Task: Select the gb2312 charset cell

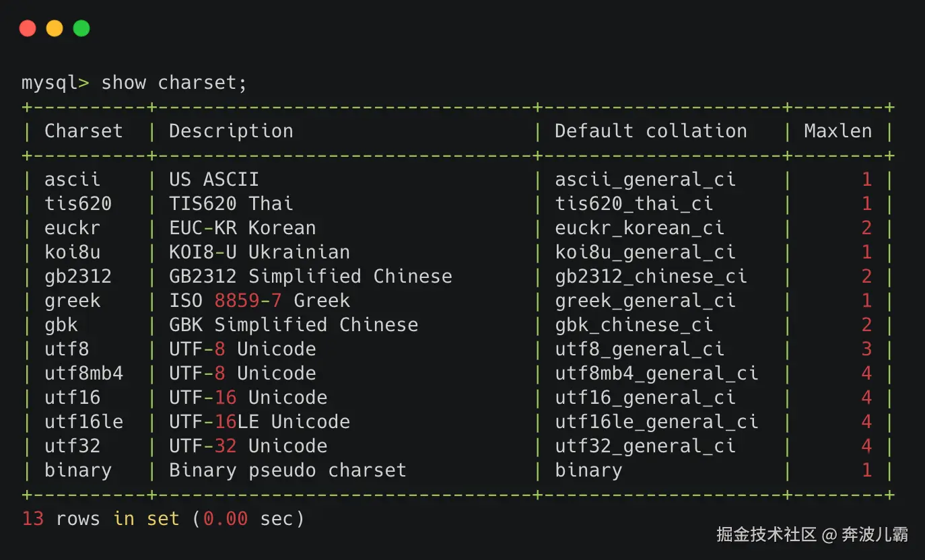Action: tap(78, 277)
